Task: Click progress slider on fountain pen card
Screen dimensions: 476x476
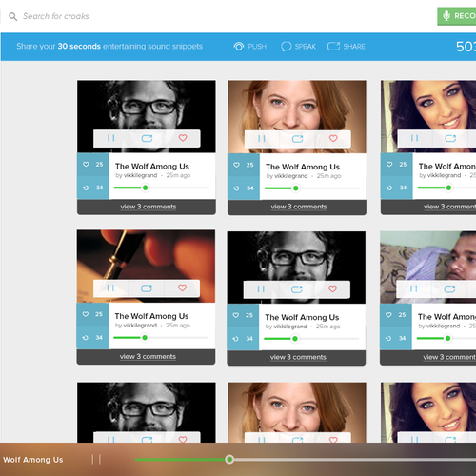Action: pyautogui.click(x=161, y=338)
